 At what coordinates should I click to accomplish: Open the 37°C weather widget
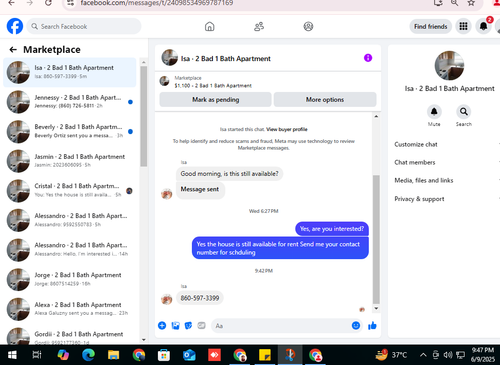tap(391, 355)
